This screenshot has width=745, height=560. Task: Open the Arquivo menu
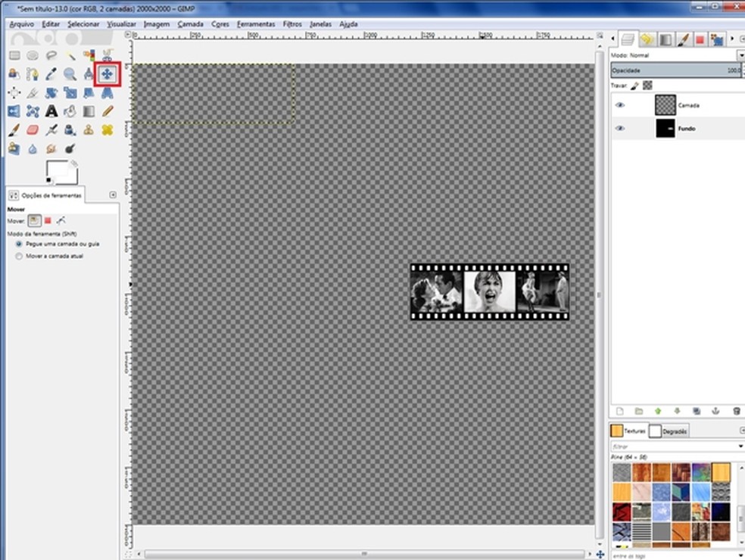pyautogui.click(x=22, y=23)
